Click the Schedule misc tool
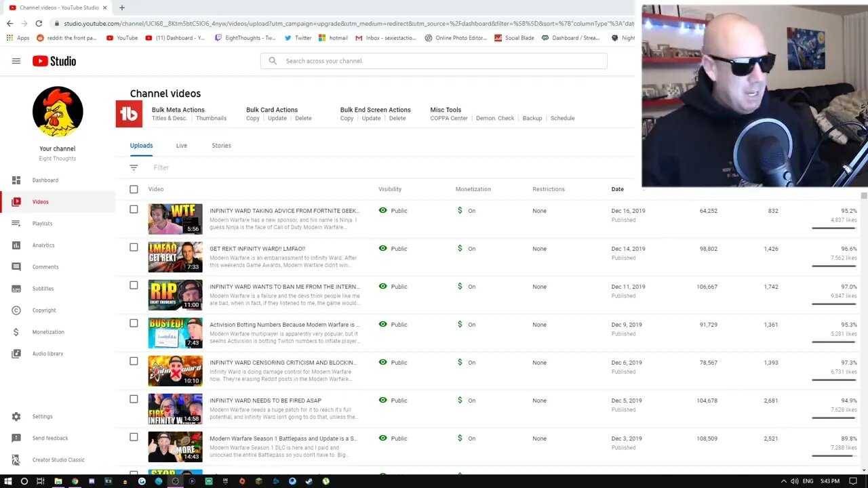 point(563,118)
